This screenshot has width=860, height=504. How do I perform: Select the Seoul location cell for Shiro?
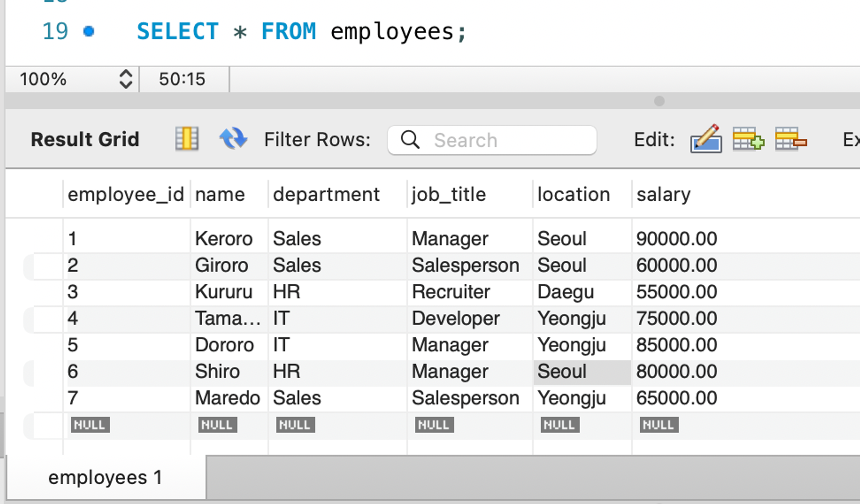581,372
